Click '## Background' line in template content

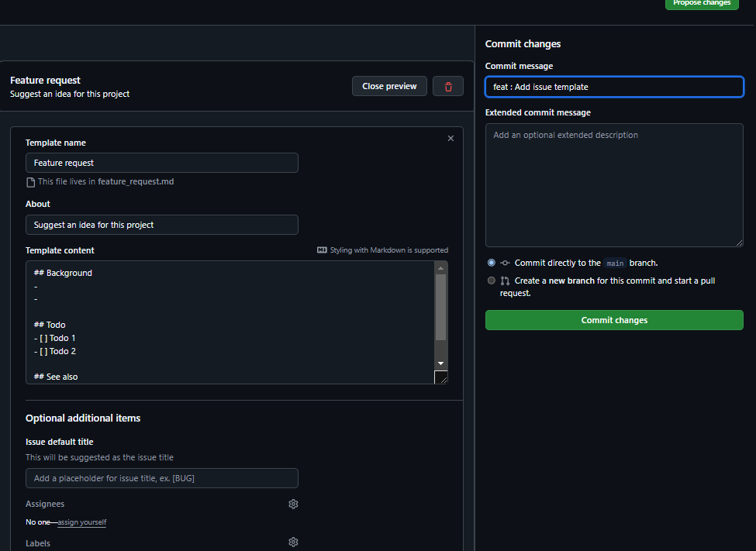(63, 273)
